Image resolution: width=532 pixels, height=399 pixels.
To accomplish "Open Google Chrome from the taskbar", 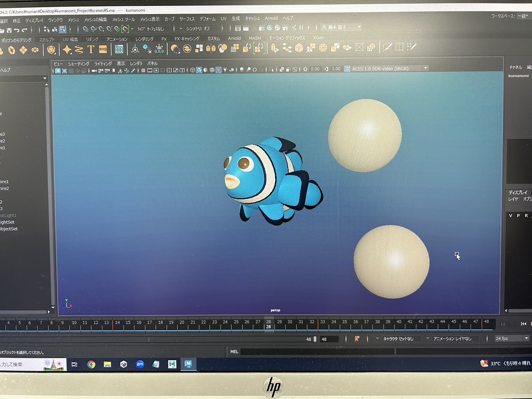I will pyautogui.click(x=91, y=364).
